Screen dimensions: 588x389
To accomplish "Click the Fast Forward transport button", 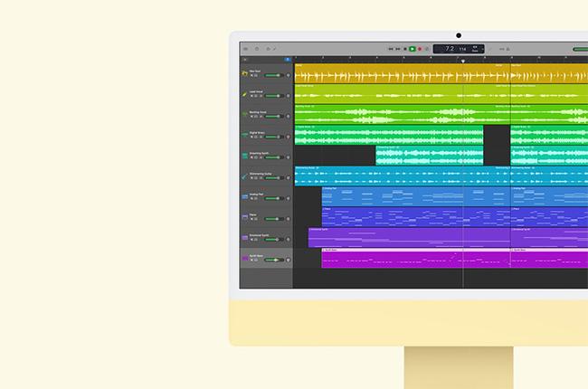I will coord(398,49).
